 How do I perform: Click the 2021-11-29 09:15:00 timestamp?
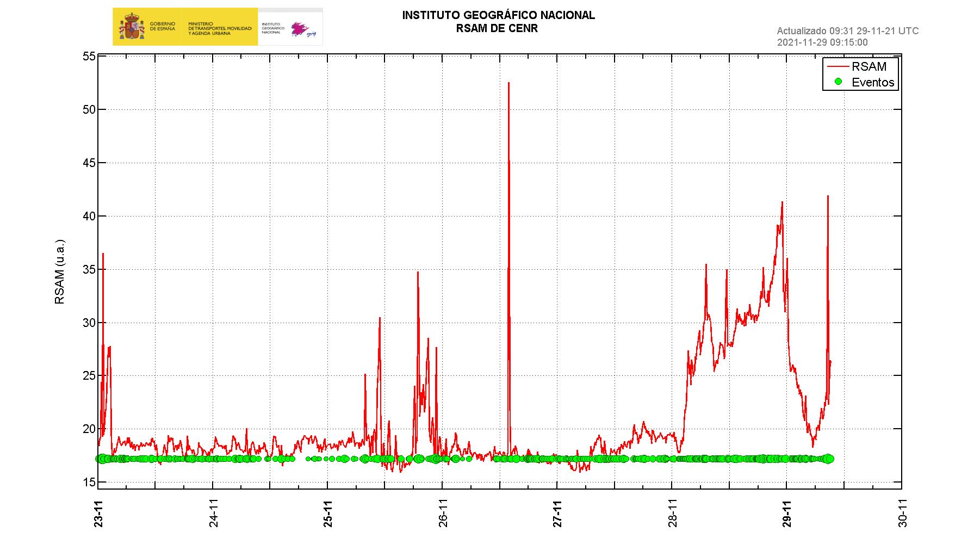point(822,42)
